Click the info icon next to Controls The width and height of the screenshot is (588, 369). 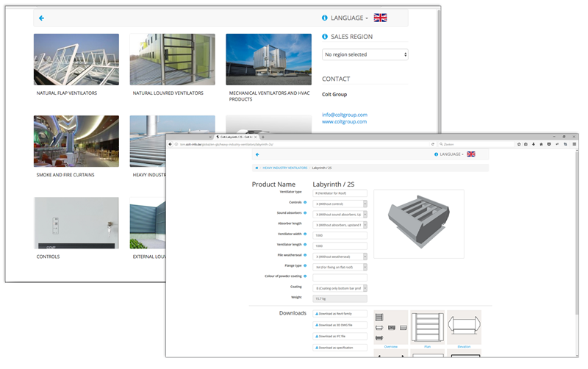coord(305,203)
